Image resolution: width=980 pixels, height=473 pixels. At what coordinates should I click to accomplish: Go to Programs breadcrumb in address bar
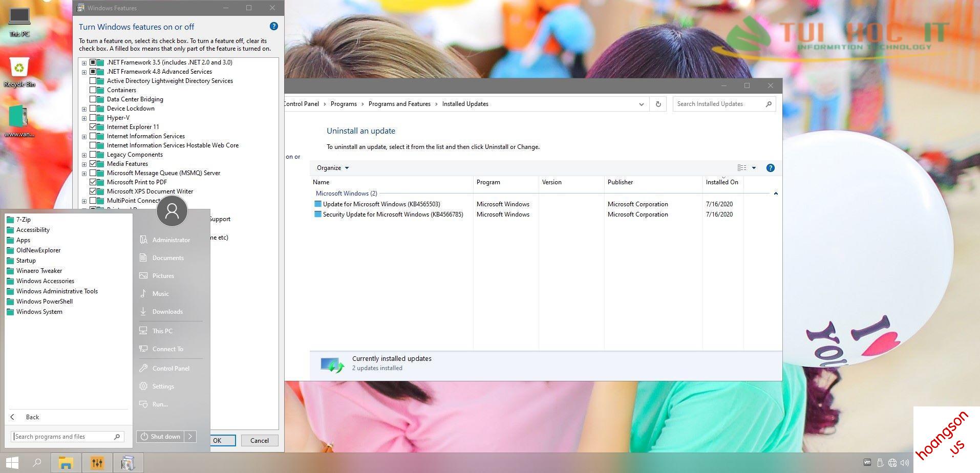coord(344,104)
